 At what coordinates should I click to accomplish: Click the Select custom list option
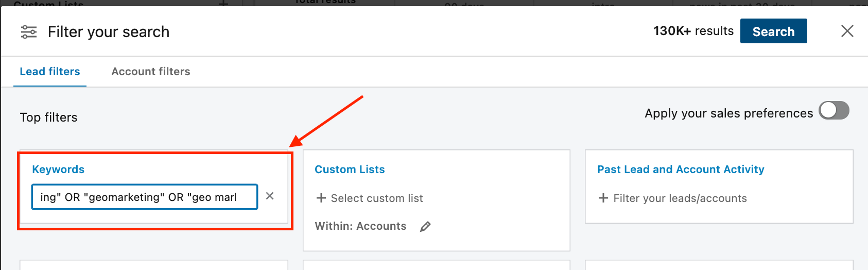pos(377,198)
